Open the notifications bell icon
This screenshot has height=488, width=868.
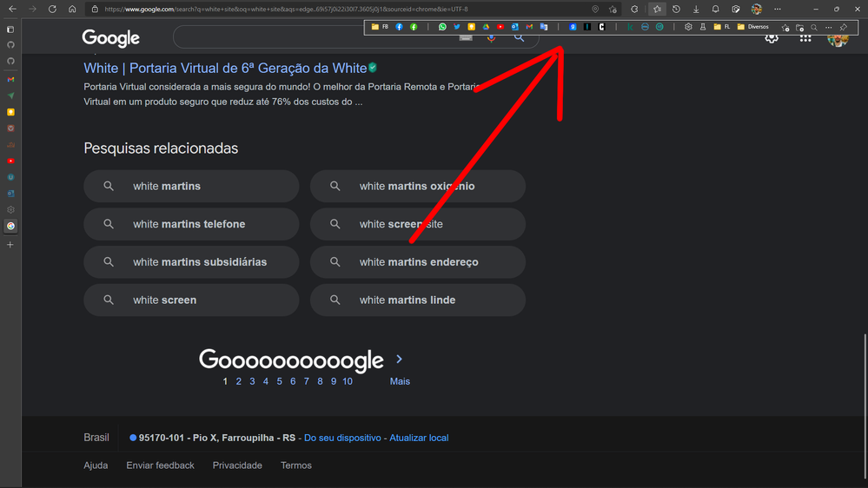pos(716,9)
